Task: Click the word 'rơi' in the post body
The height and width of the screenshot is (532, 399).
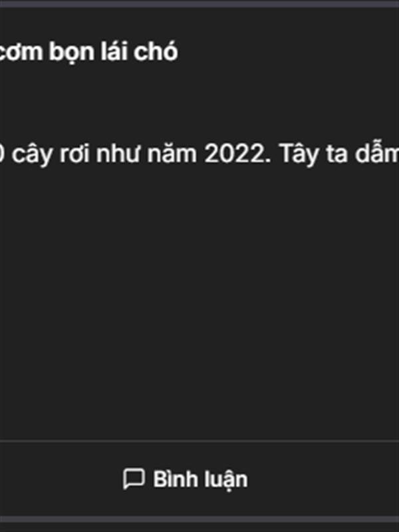Action: tap(74, 155)
